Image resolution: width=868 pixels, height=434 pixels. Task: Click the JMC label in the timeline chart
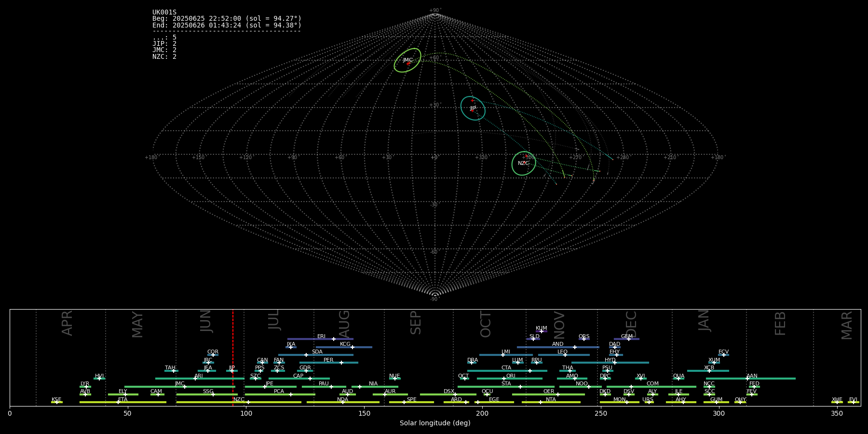180,383
